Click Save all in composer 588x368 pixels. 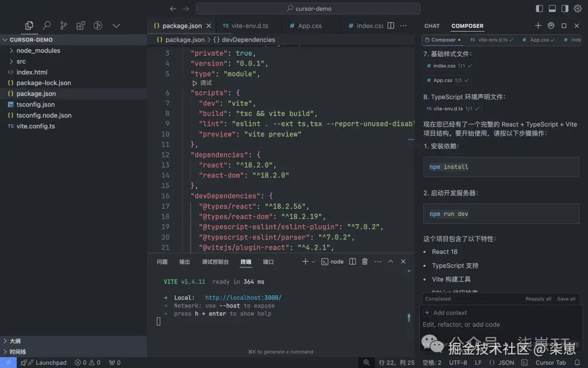(x=566, y=299)
